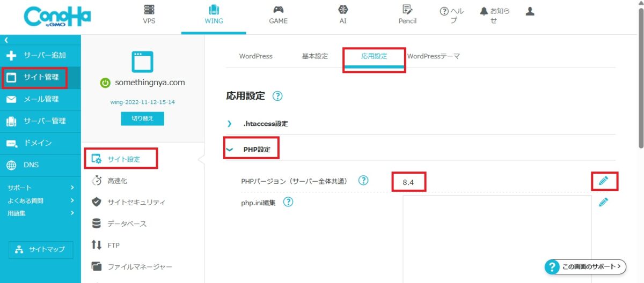
Task: Click the ConoHa logo
Action: click(57, 17)
